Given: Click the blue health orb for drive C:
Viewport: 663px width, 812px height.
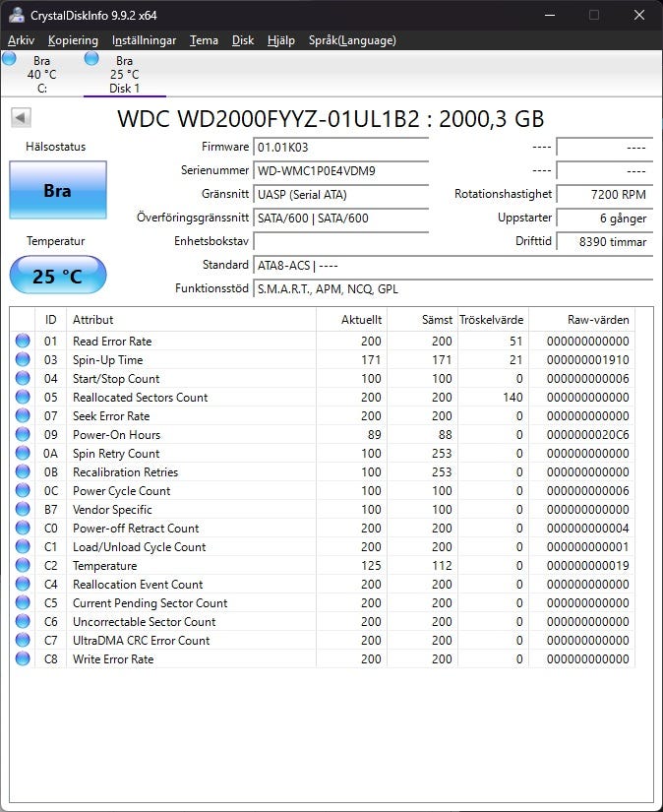Looking at the screenshot, I should point(9,58).
